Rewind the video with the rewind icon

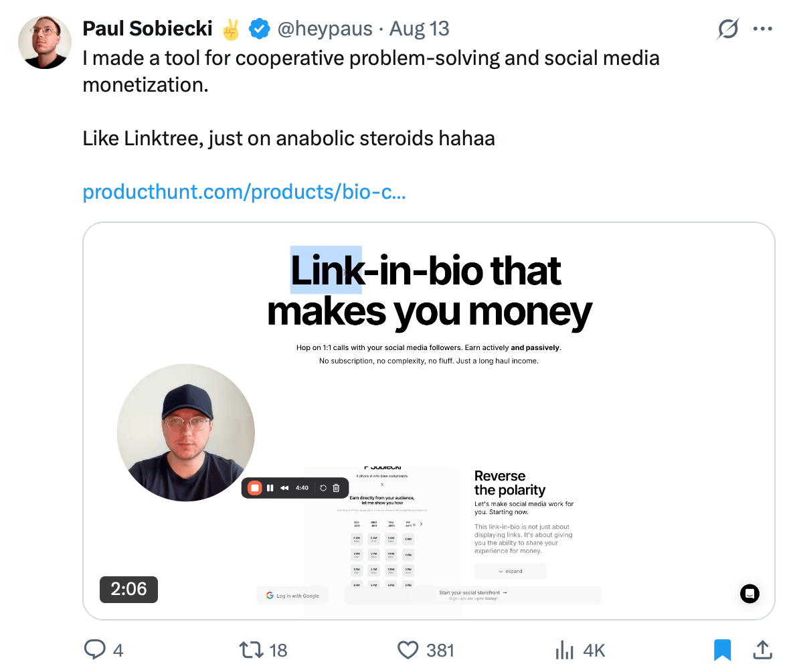point(284,488)
